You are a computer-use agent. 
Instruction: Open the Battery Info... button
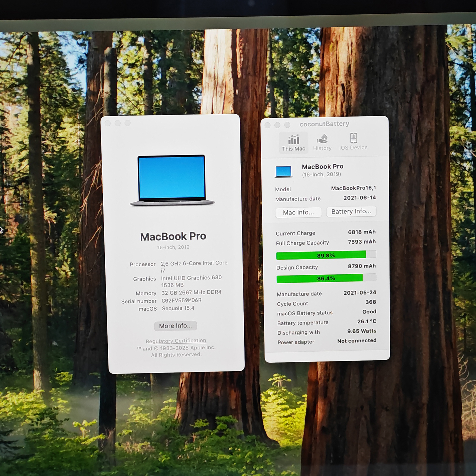351,212
